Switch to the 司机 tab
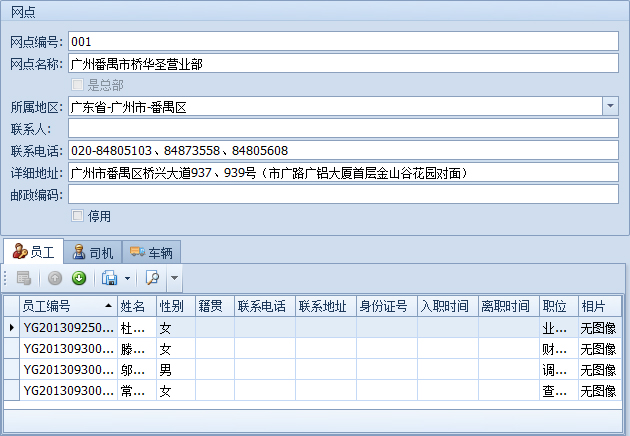 click(93, 253)
